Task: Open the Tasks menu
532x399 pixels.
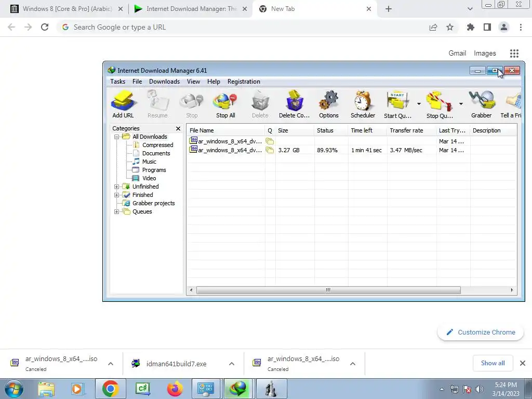Action: pyautogui.click(x=118, y=82)
